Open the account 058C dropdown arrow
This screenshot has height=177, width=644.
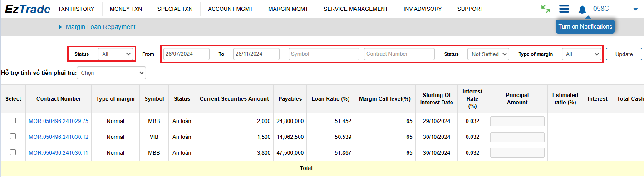pyautogui.click(x=635, y=9)
